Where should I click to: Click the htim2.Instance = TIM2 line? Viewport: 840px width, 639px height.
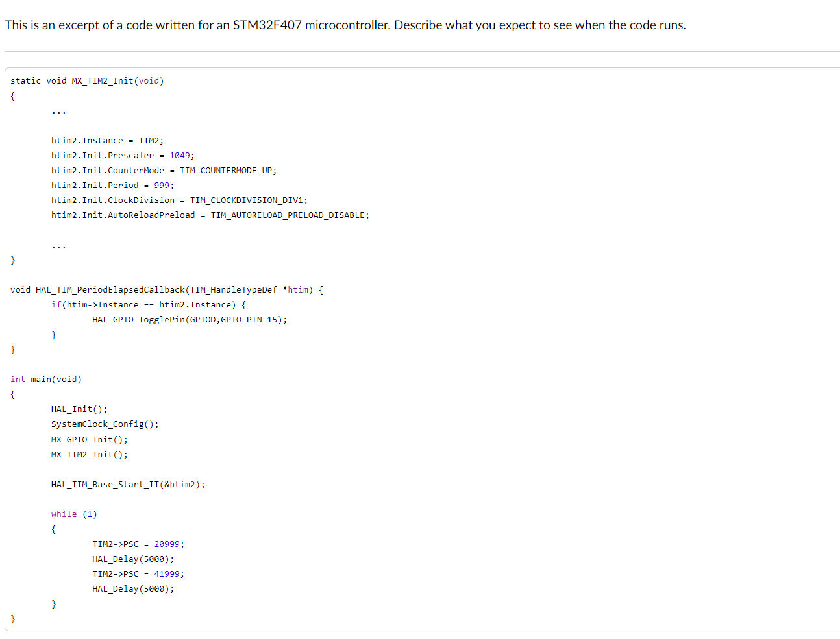tap(108, 140)
